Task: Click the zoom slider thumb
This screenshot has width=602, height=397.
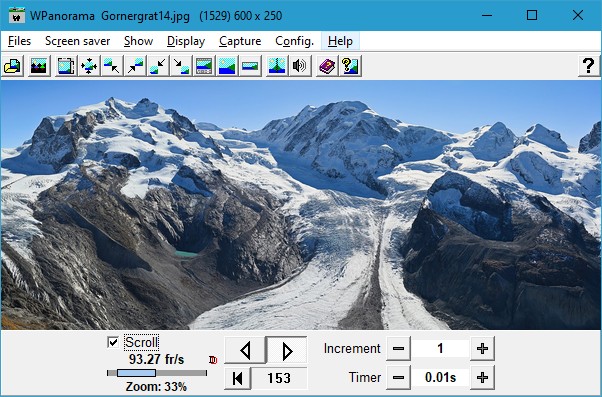Action: (136, 373)
